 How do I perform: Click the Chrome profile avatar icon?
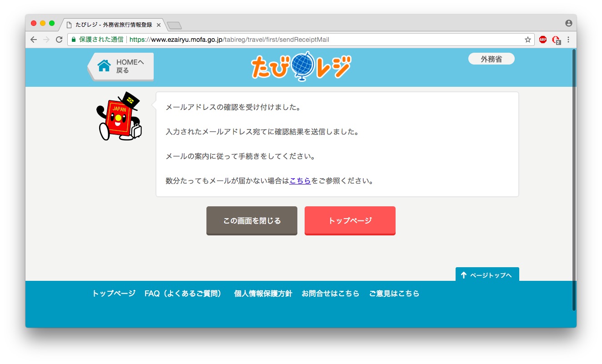click(568, 23)
